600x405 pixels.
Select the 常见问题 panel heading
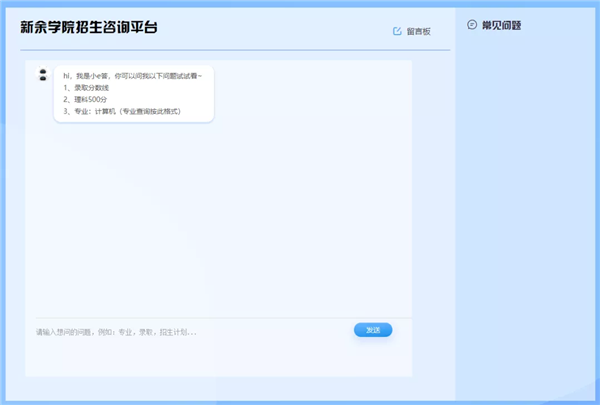(501, 25)
